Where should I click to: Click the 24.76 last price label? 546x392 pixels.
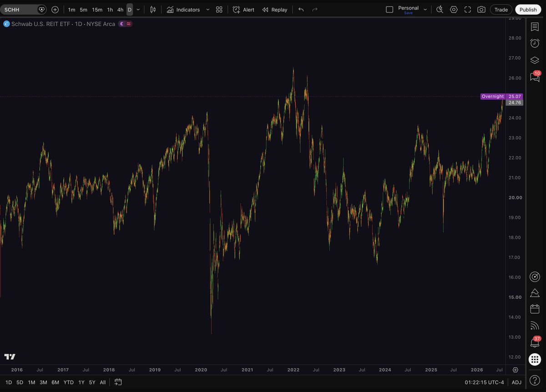tap(515, 103)
